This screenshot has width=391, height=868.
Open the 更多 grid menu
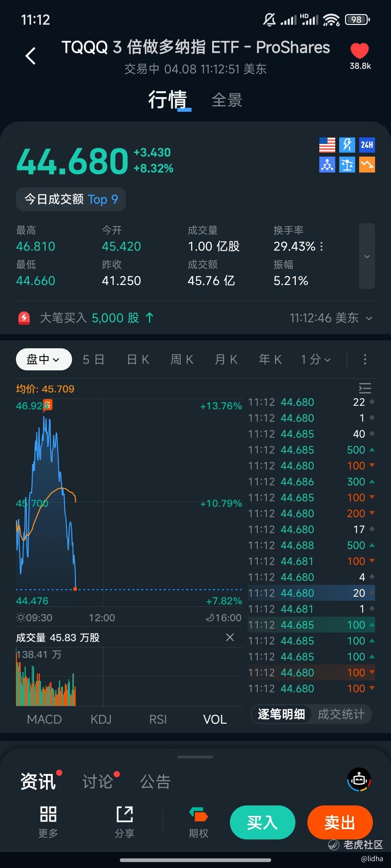48,822
